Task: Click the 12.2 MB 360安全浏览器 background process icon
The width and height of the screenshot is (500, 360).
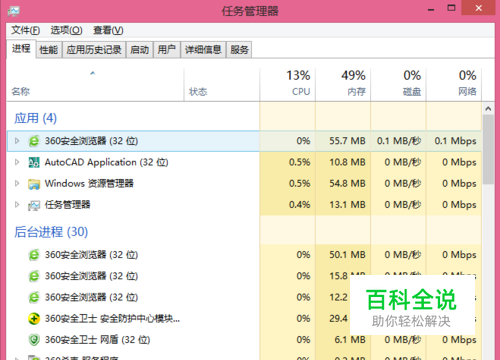Action: [x=34, y=297]
